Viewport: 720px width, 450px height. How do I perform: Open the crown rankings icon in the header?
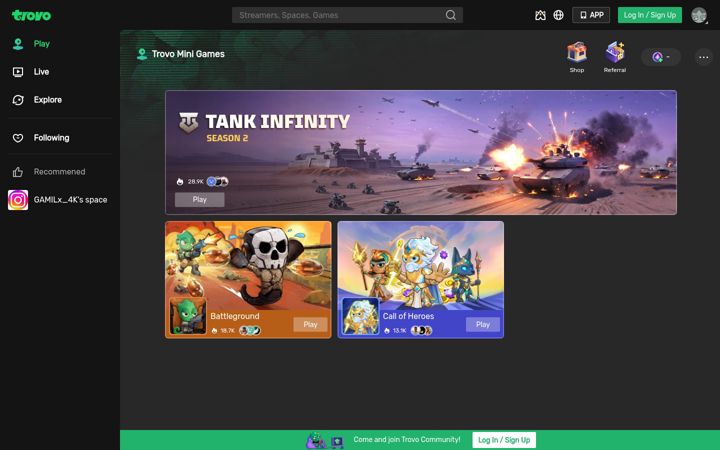coord(540,15)
